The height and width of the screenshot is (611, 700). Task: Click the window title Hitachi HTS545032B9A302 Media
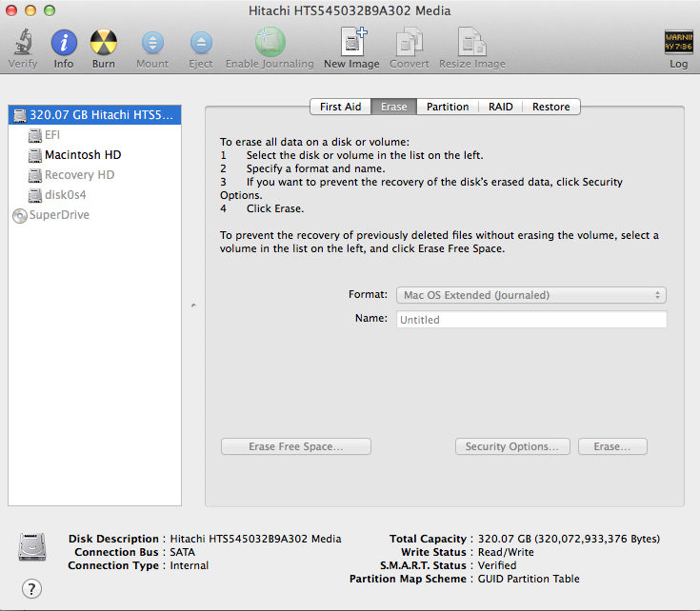coord(350,10)
